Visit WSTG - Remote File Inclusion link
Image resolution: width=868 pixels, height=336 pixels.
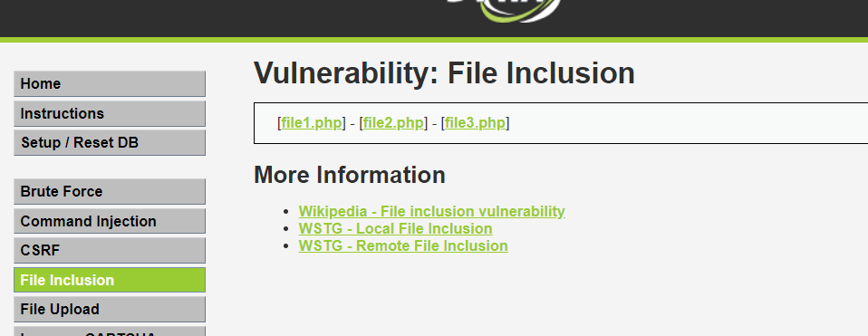403,245
